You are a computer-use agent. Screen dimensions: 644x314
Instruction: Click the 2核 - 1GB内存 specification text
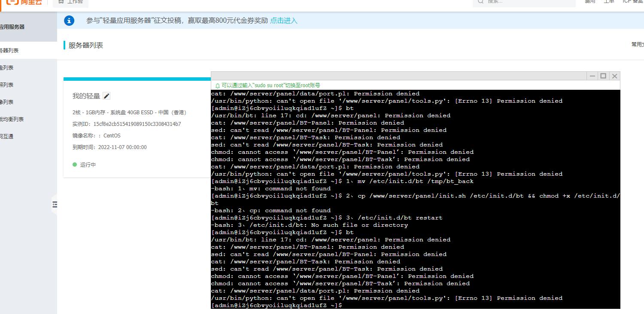pos(129,113)
